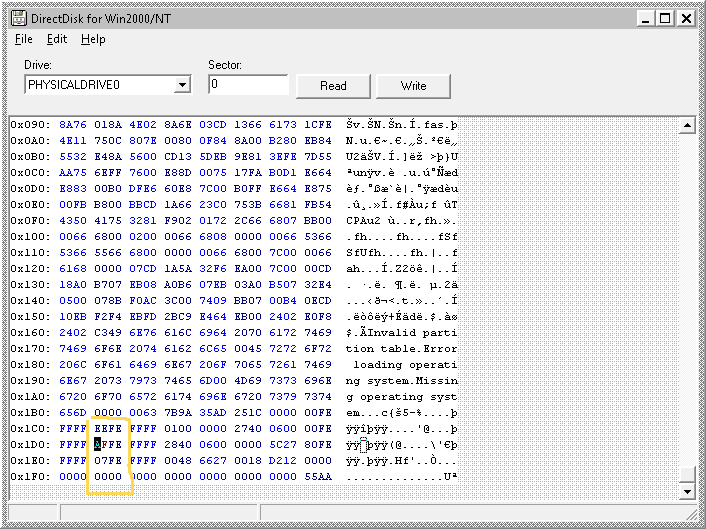The width and height of the screenshot is (706, 529).
Task: Click the vertical scrollbar thumb
Action: coord(687,475)
